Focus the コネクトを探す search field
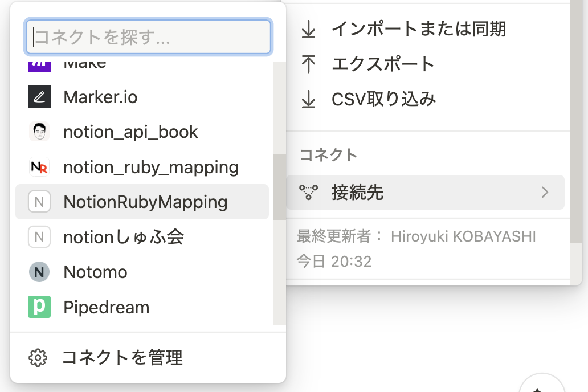The height and width of the screenshot is (392, 588). click(x=148, y=37)
